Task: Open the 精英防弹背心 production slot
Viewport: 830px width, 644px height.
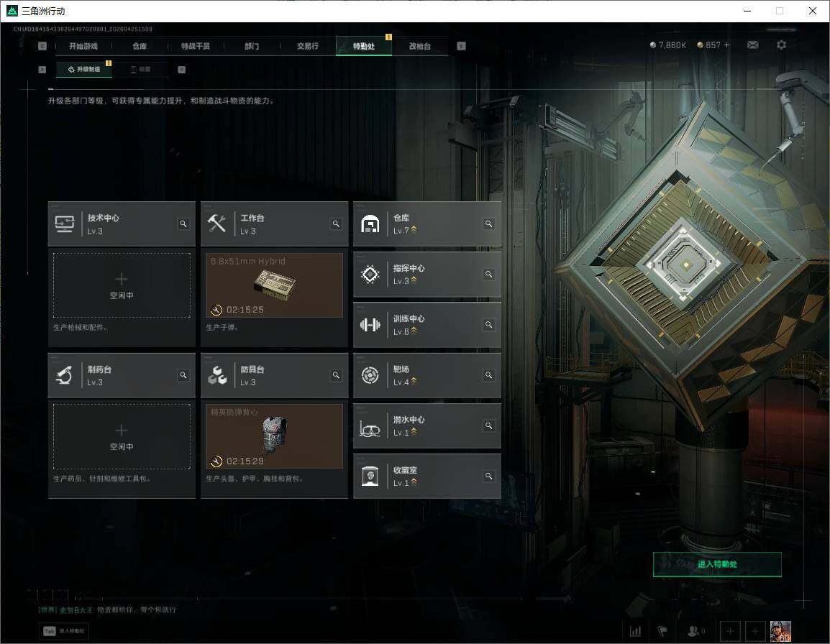Action: click(274, 436)
